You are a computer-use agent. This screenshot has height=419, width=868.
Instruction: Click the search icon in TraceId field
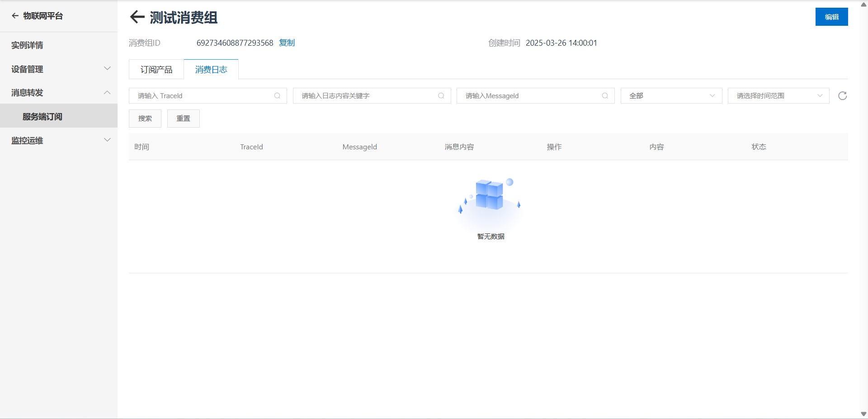coord(277,96)
